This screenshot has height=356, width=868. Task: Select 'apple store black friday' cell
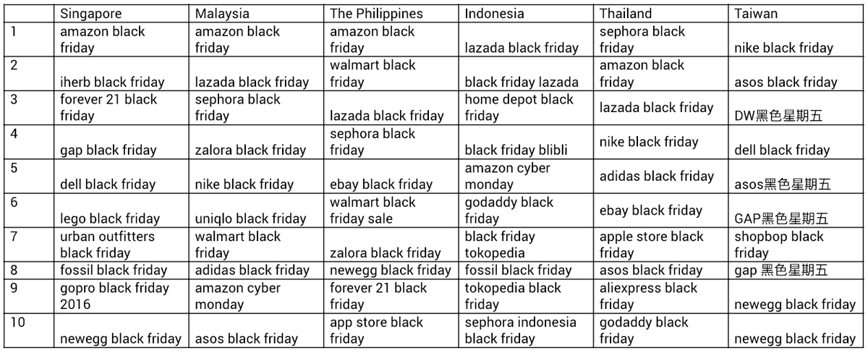[x=663, y=245]
